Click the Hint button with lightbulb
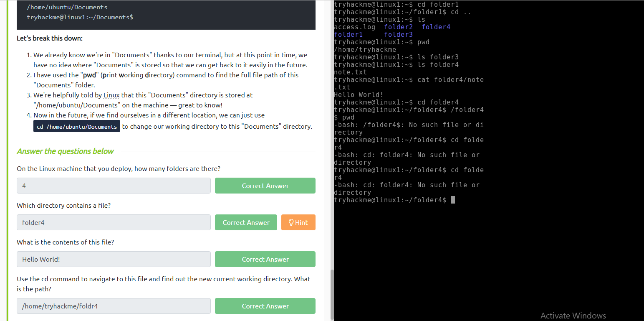The height and width of the screenshot is (321, 644). coord(298,222)
